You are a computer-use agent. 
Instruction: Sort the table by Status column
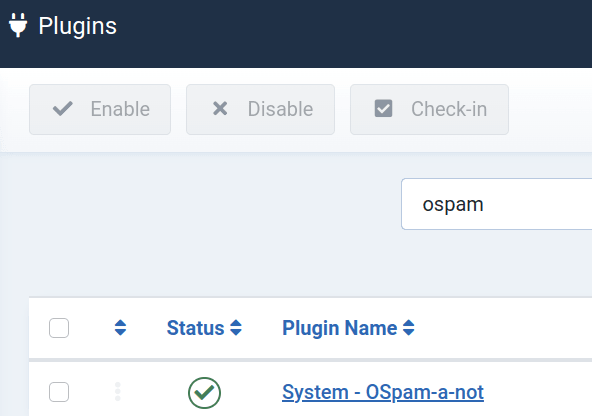click(x=204, y=328)
